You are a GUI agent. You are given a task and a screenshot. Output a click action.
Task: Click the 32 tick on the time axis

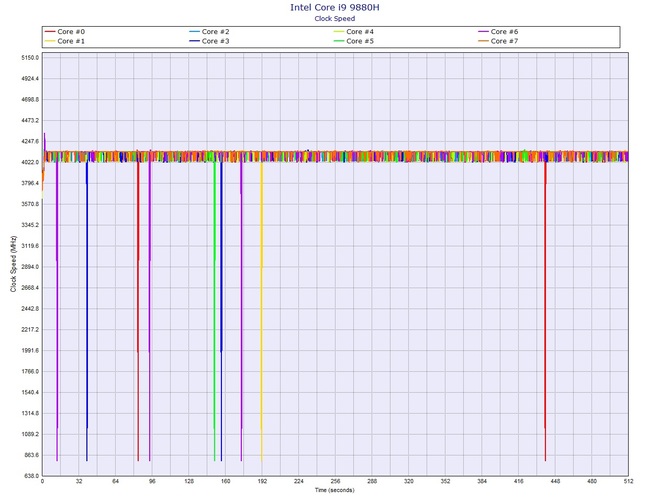[x=79, y=481]
